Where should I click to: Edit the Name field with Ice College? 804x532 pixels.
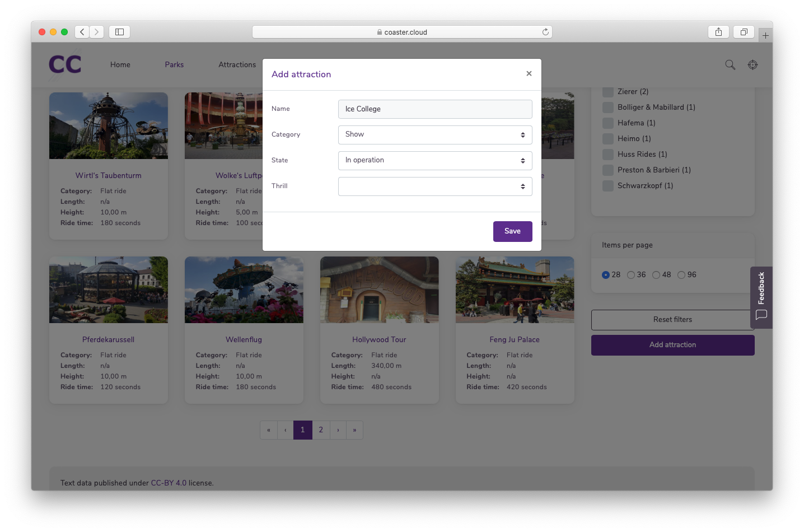coord(435,109)
